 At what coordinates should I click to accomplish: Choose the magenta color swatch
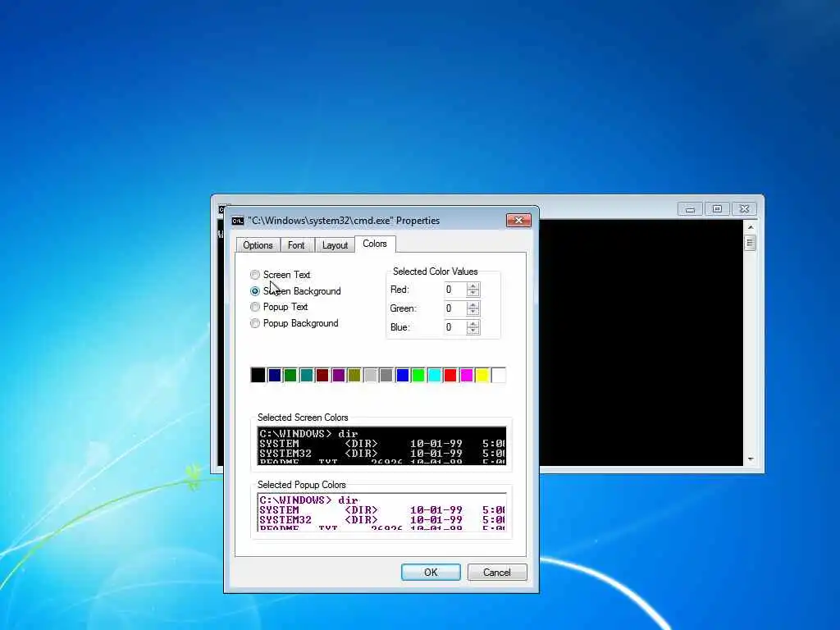click(x=467, y=375)
